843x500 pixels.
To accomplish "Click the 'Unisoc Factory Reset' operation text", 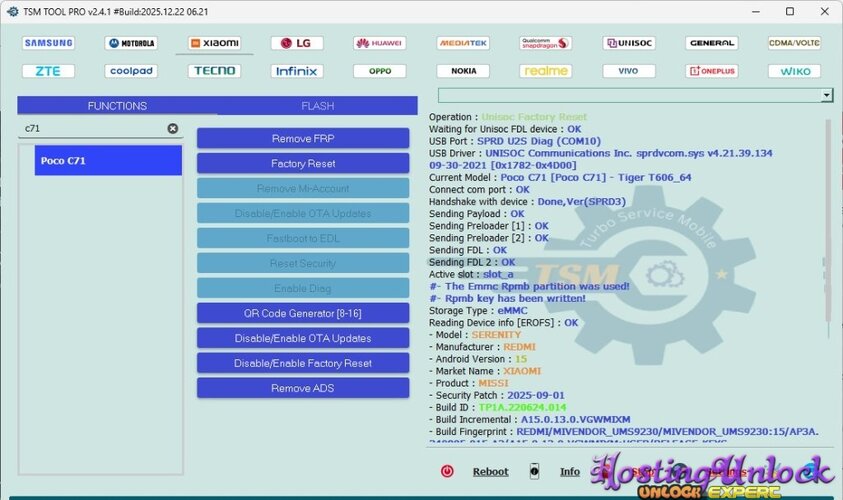I will click(534, 117).
